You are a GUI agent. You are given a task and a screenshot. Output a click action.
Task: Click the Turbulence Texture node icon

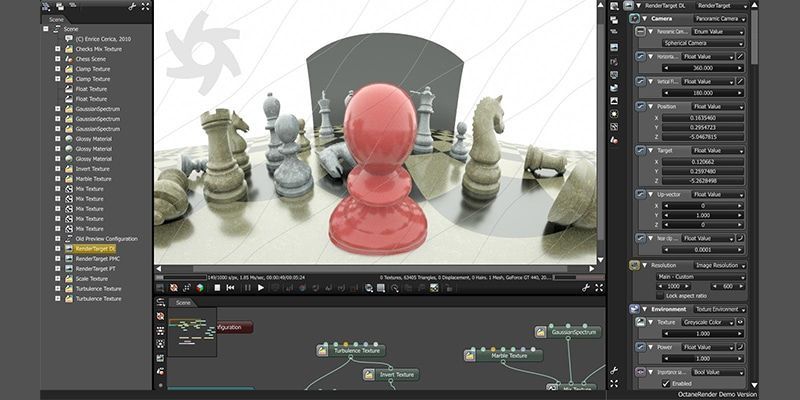pyautogui.click(x=324, y=350)
